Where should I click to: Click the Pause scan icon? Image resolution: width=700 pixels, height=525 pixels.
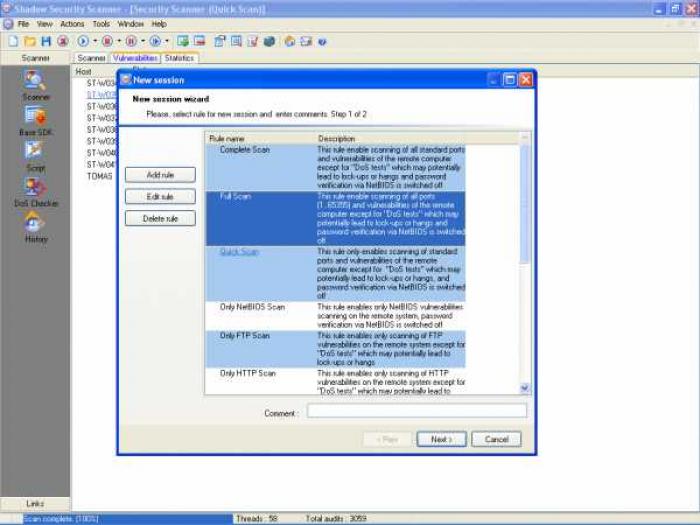[x=131, y=42]
